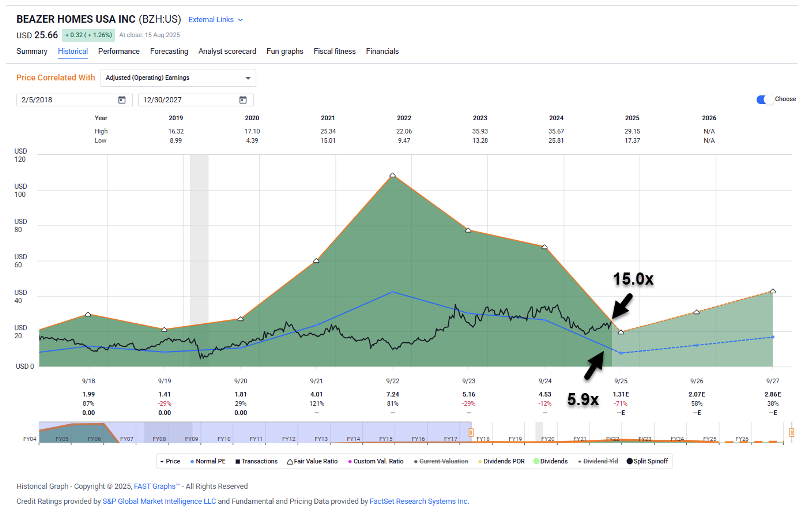Image resolution: width=812 pixels, height=515 pixels.
Task: Click the 9/27 estimate value 2.86E
Action: pos(773,394)
